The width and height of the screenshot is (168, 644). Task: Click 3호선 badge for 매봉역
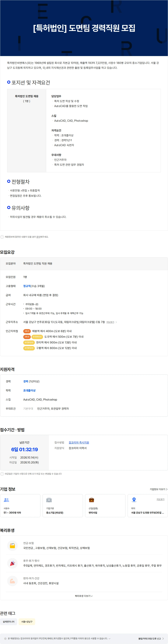click(x=27, y=331)
